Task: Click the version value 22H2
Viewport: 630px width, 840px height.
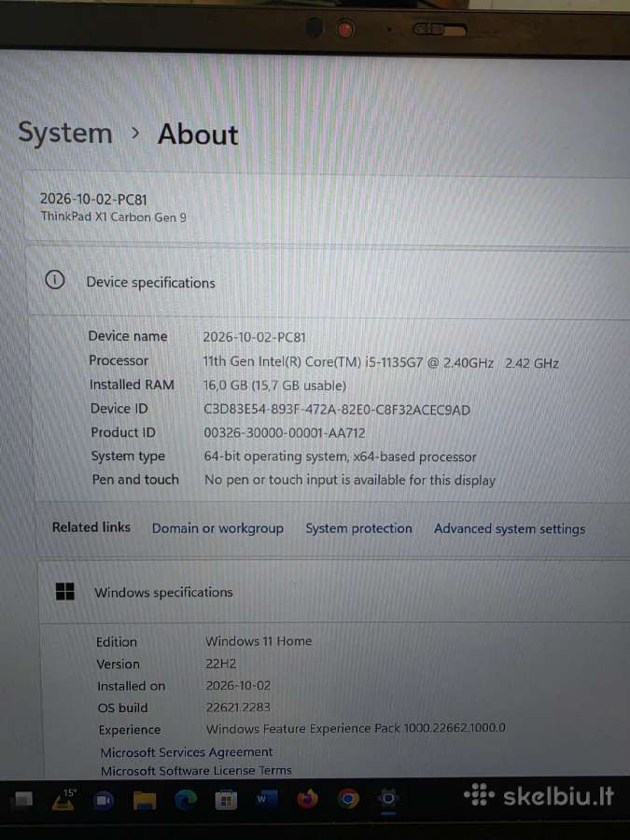Action: (220, 664)
